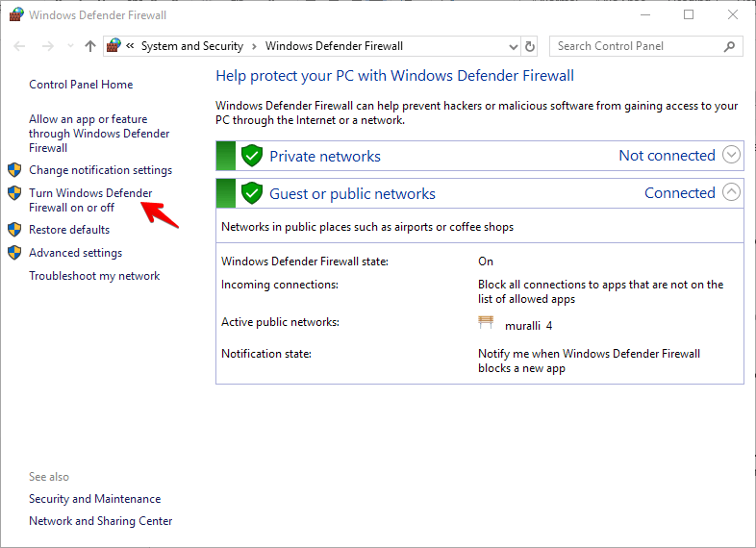
Task: Click the Incoming connections label
Action: pyautogui.click(x=280, y=285)
